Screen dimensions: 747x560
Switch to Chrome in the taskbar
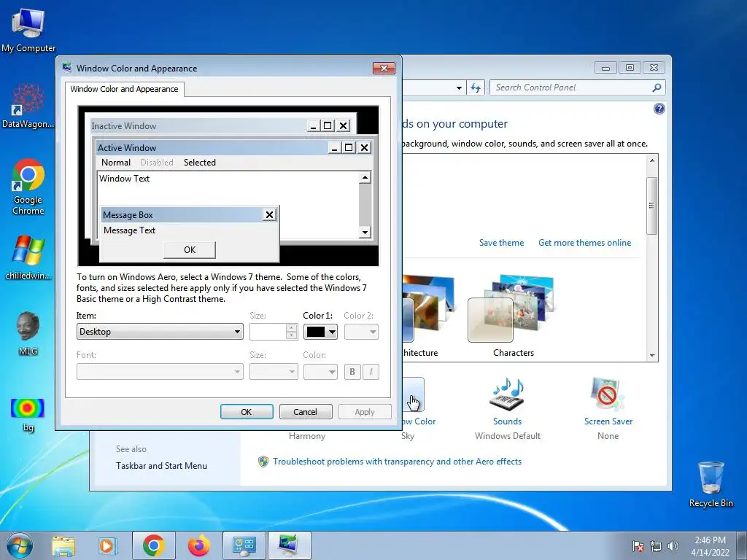[153, 545]
